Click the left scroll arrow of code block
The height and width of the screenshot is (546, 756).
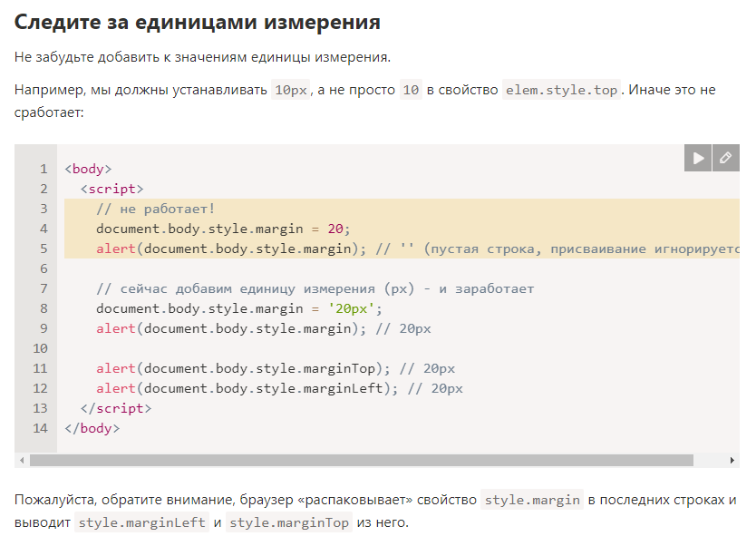22,460
